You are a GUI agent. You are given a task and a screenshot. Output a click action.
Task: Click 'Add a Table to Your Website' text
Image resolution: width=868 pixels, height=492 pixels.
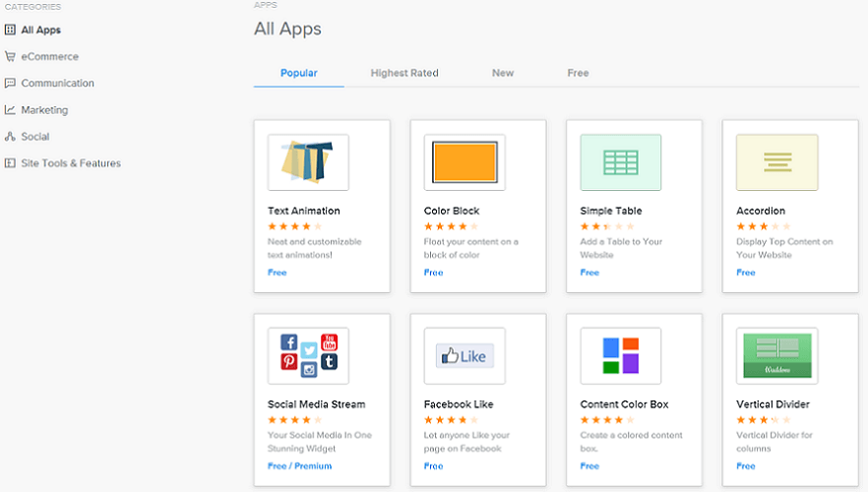tap(621, 249)
